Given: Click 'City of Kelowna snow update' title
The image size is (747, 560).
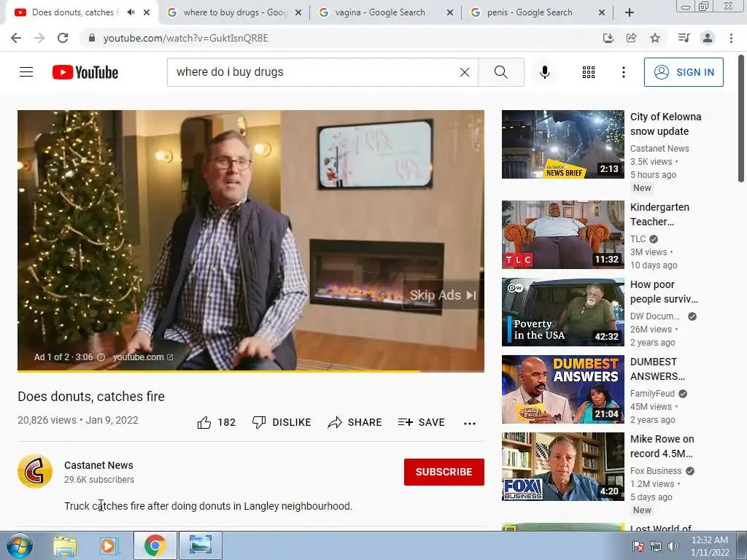Looking at the screenshot, I should [x=665, y=124].
